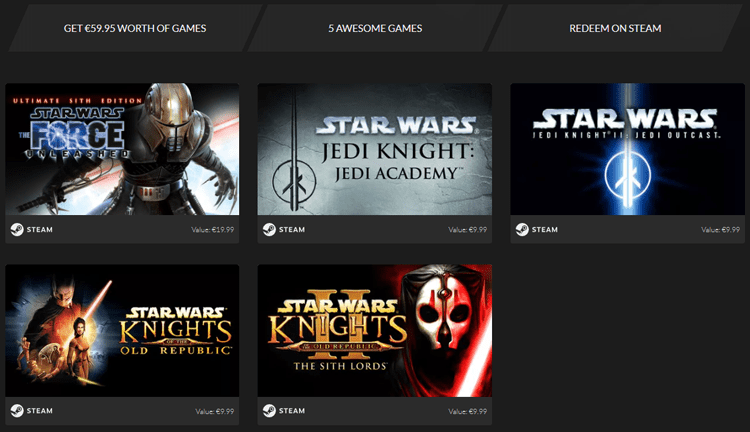Open The Force Unleashed game thumbnail
This screenshot has height=432, width=750.
tap(122, 149)
